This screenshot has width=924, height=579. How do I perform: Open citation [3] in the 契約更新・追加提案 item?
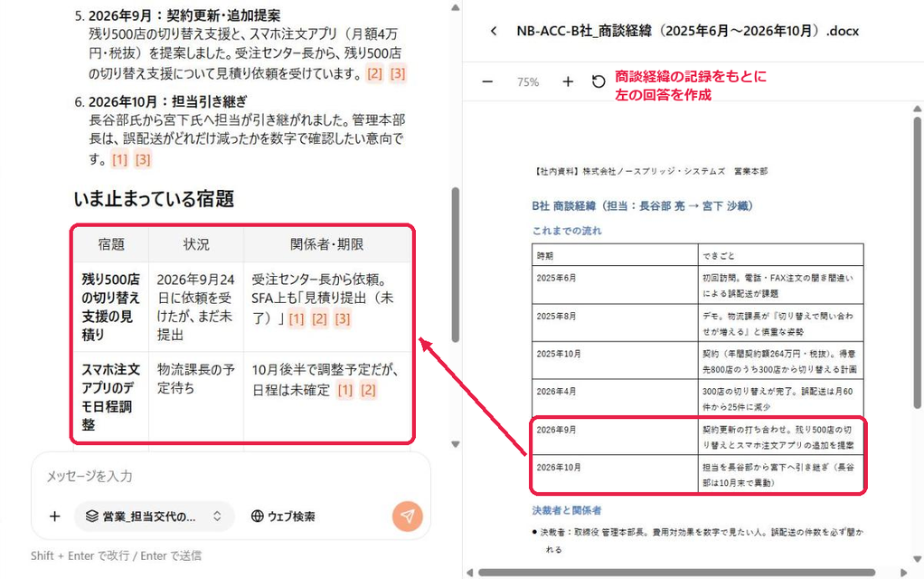pyautogui.click(x=398, y=73)
